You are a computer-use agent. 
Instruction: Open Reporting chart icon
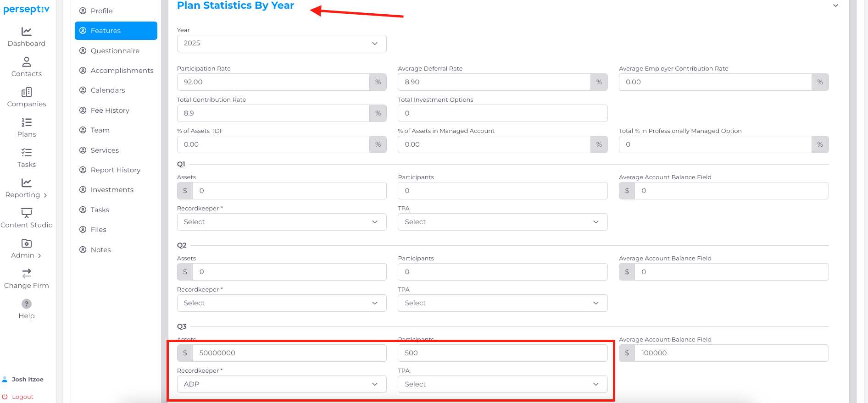[27, 182]
